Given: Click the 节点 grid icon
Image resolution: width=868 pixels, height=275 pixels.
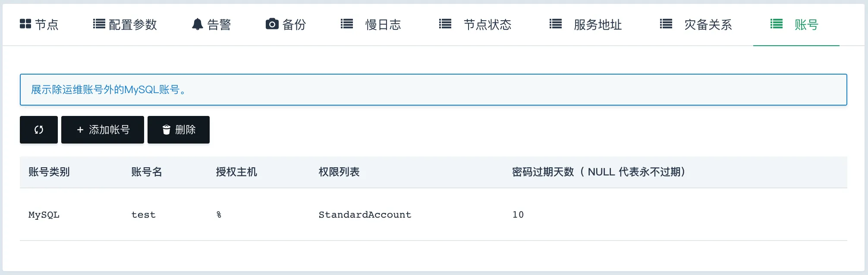Looking at the screenshot, I should coord(26,25).
